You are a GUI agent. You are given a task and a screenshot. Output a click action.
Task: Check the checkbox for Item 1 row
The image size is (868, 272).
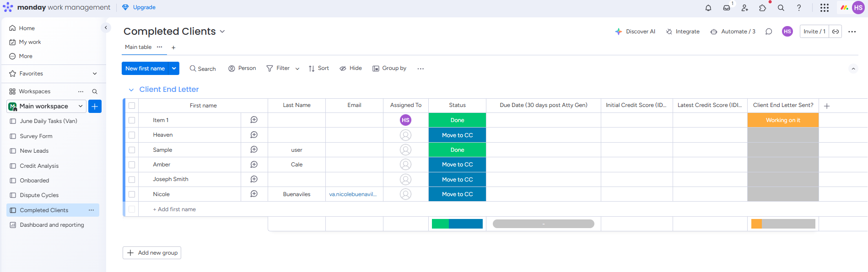(132, 120)
